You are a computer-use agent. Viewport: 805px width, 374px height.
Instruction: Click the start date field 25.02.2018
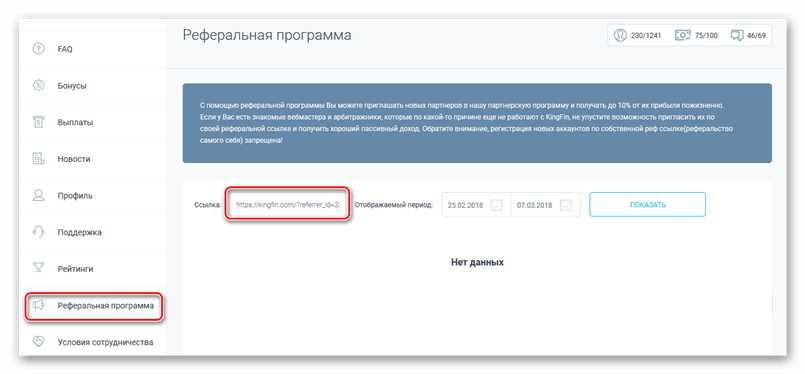click(x=476, y=204)
